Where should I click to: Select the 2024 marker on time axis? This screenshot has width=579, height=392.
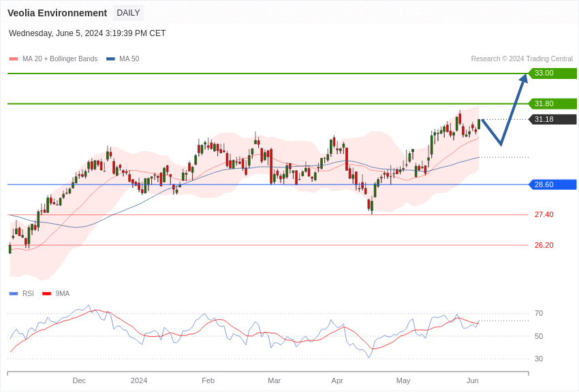coord(139,380)
